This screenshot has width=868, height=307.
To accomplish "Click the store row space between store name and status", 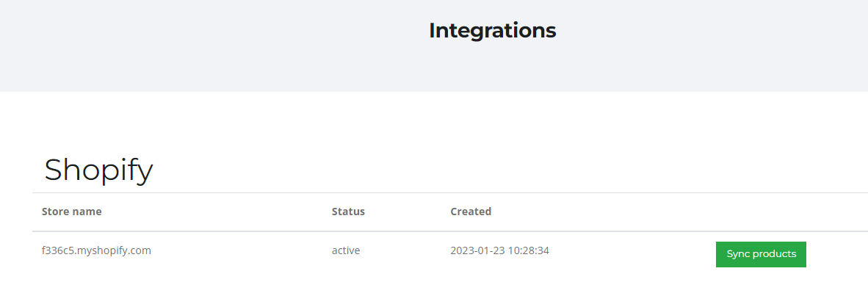I will click(241, 251).
